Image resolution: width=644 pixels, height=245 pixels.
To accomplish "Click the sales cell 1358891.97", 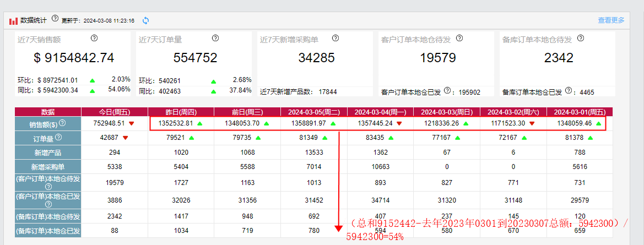I will (308, 123).
